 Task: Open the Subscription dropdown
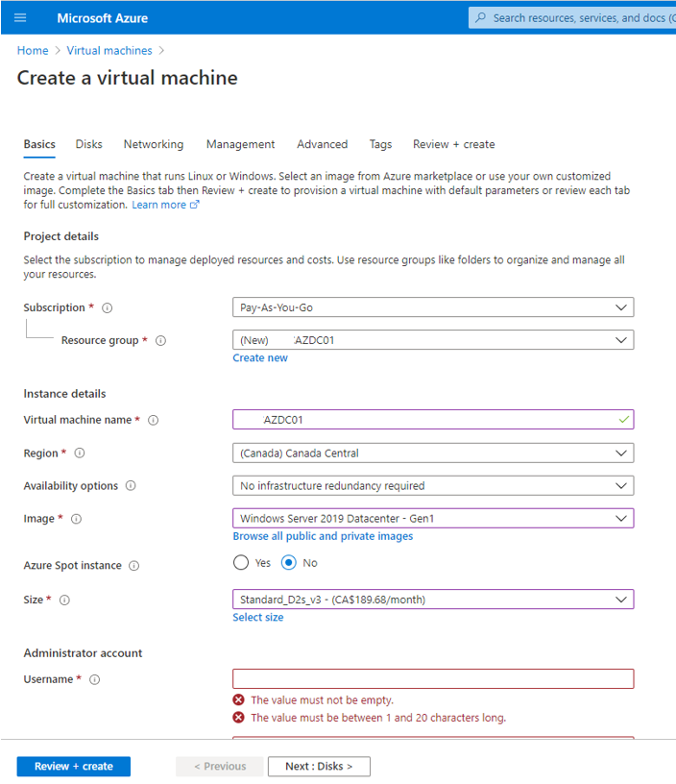pos(433,307)
